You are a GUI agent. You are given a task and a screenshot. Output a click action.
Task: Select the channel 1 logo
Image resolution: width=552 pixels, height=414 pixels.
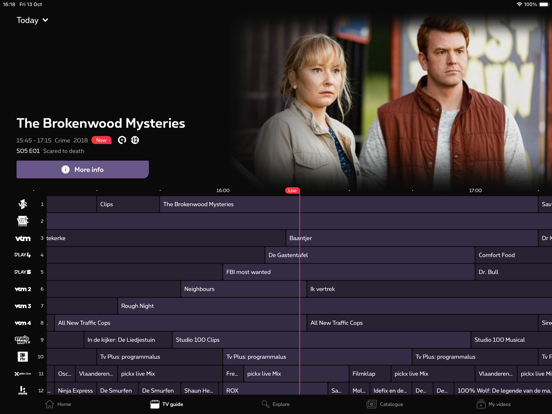point(23,204)
